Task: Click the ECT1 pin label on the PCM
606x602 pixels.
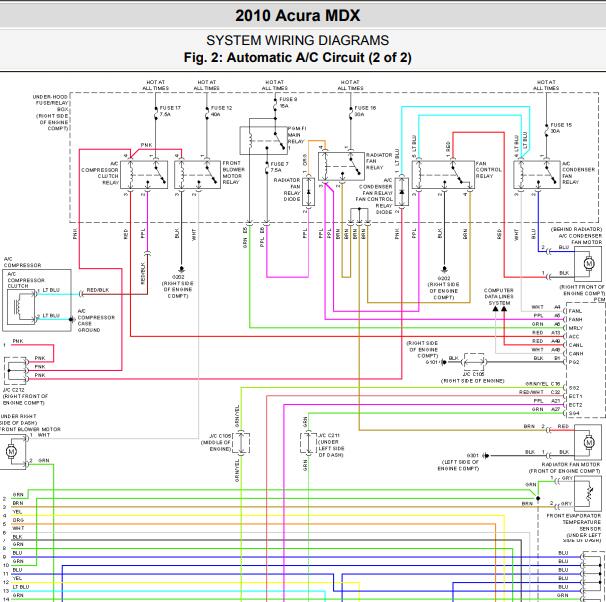Action: click(575, 396)
